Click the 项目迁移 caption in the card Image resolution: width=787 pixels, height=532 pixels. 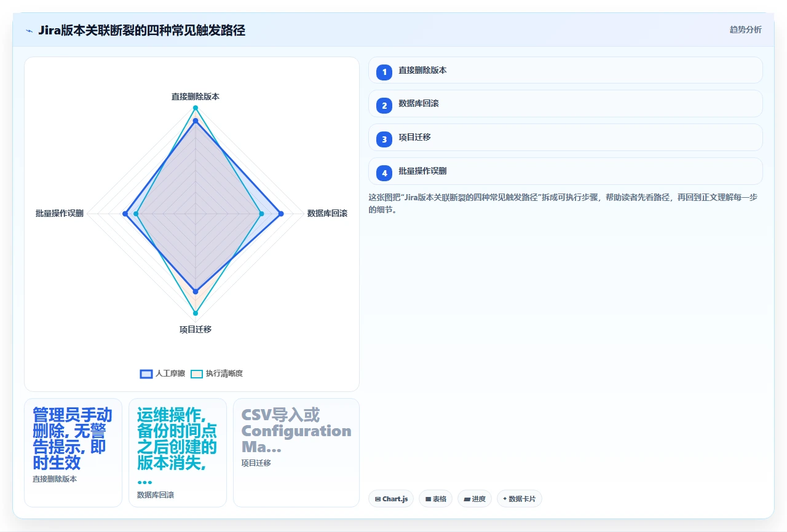pyautogui.click(x=256, y=463)
